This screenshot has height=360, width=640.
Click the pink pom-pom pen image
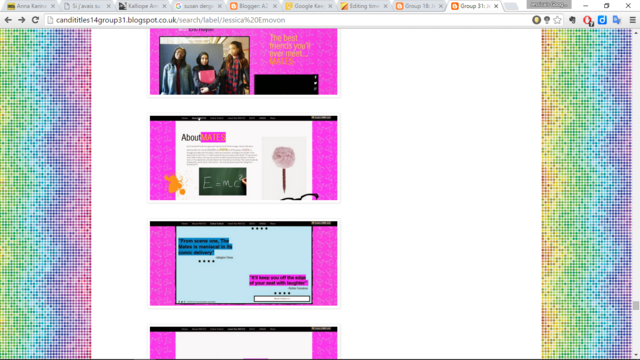[x=284, y=168]
